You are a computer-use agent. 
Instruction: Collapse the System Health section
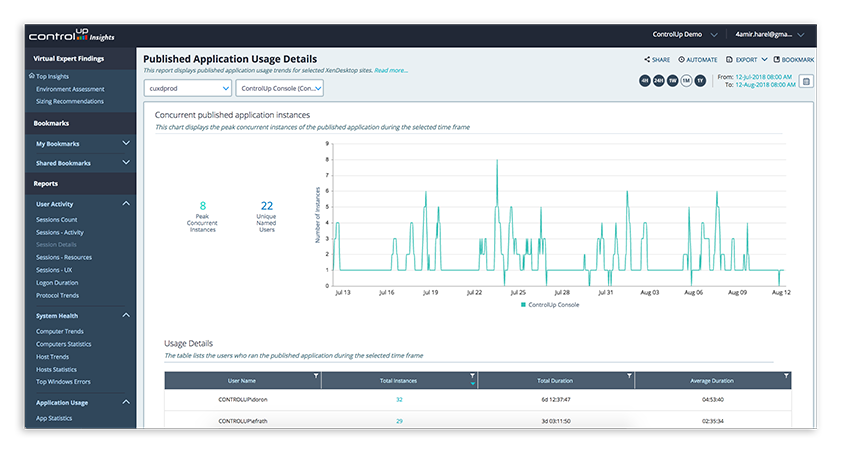pyautogui.click(x=126, y=315)
